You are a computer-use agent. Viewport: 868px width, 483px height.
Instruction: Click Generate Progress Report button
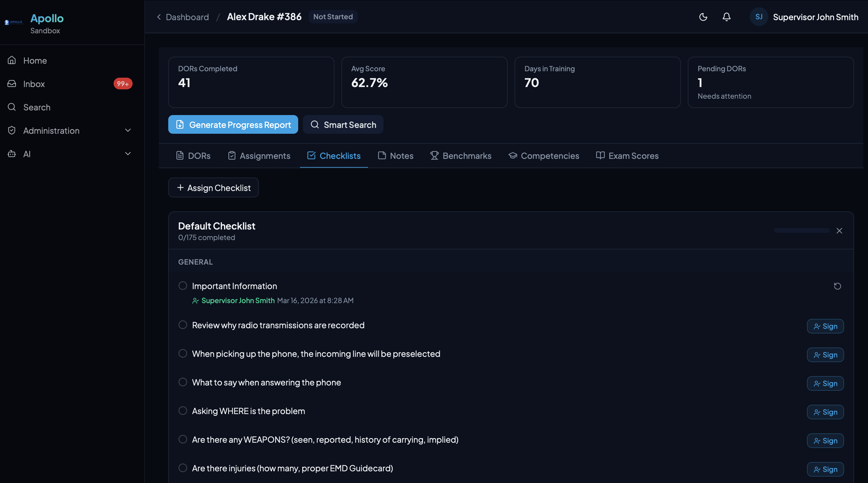(233, 125)
